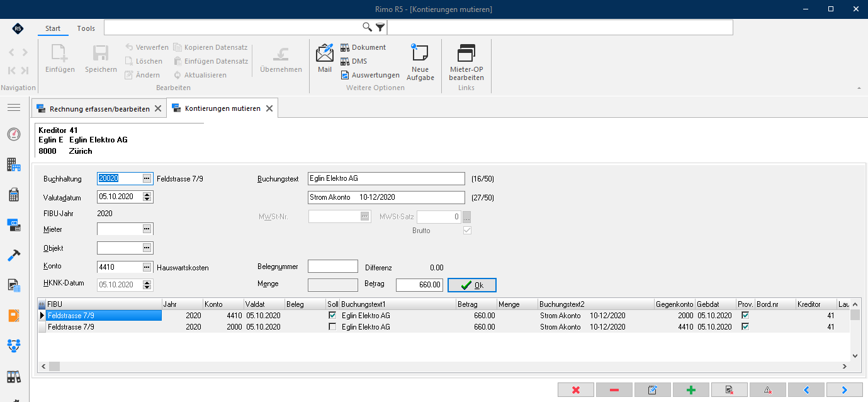Click the Buchungstext1 column header
Screen dimensions: 868x402
[397, 304]
